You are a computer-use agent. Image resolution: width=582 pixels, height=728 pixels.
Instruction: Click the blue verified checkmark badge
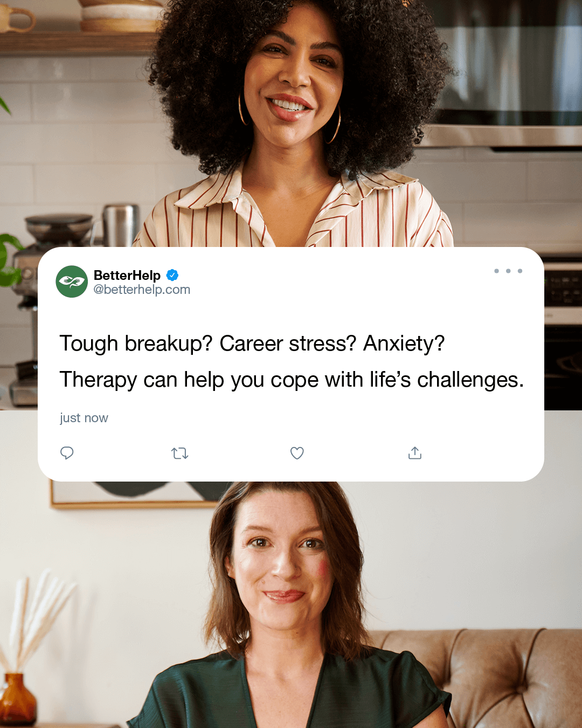coord(172,275)
